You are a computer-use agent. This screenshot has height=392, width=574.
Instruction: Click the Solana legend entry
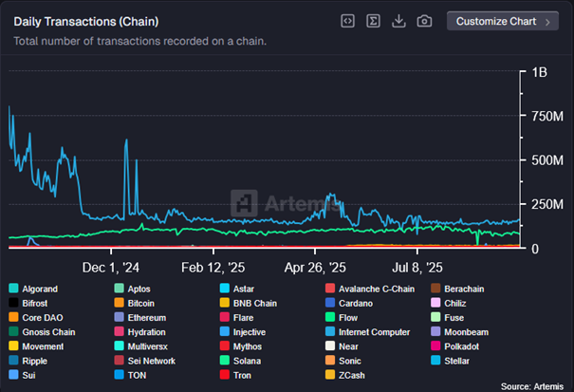(x=240, y=361)
